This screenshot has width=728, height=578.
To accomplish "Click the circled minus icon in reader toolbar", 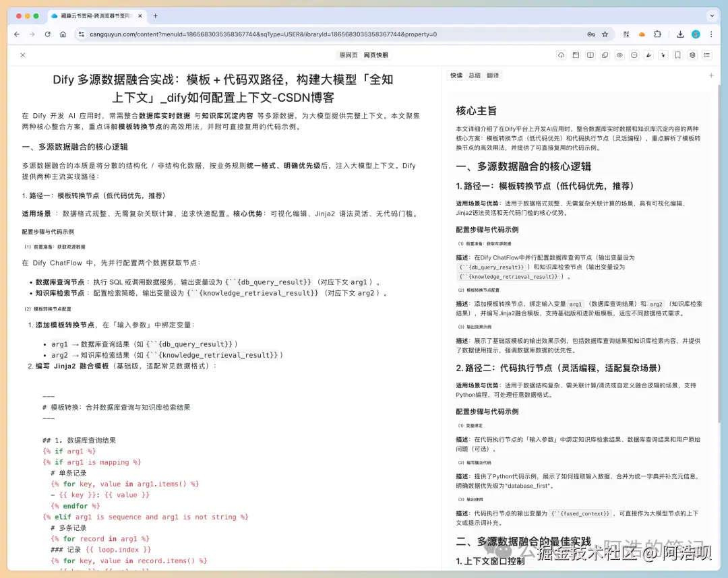I will pos(634,55).
